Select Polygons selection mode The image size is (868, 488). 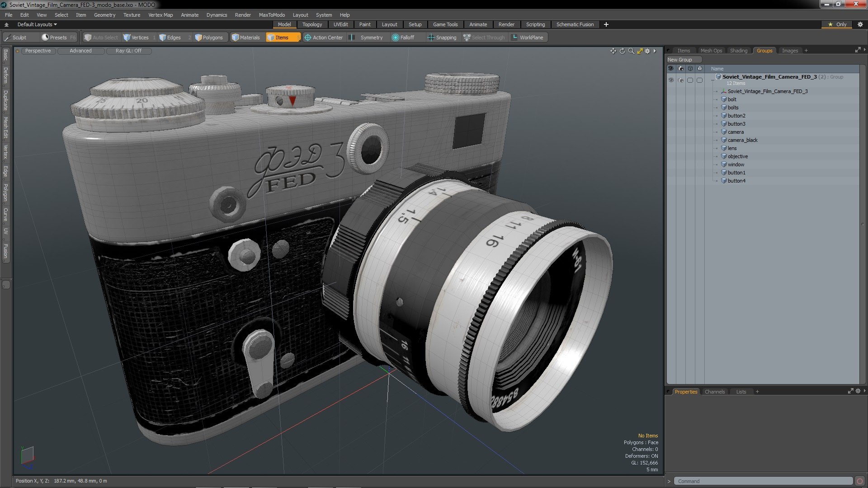208,38
